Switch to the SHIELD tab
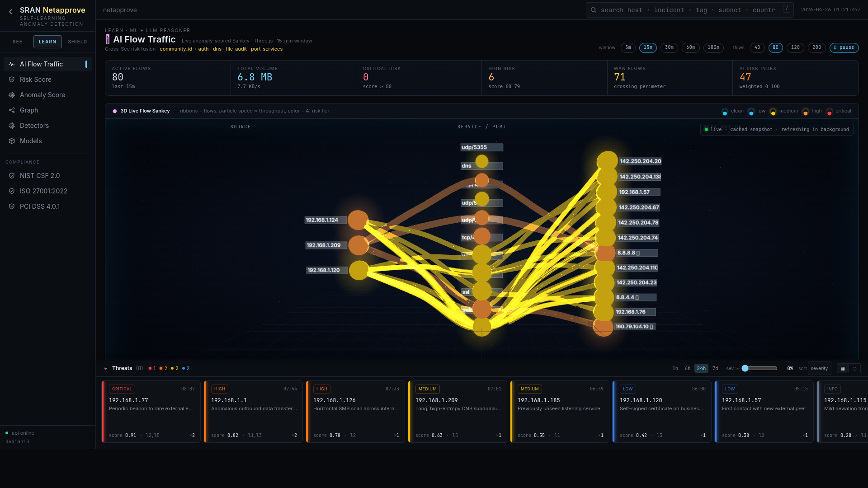This screenshot has width=868, height=488. point(77,42)
